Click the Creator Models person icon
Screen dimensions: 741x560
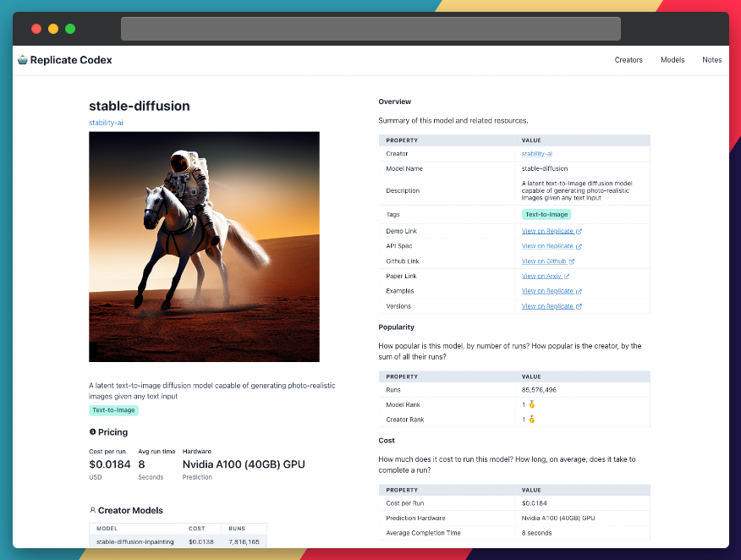click(93, 510)
